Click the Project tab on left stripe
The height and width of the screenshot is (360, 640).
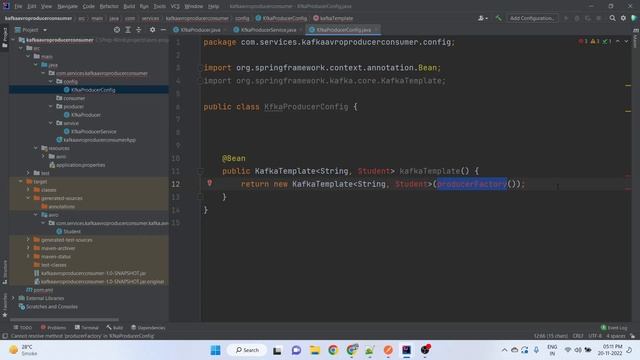4,38
